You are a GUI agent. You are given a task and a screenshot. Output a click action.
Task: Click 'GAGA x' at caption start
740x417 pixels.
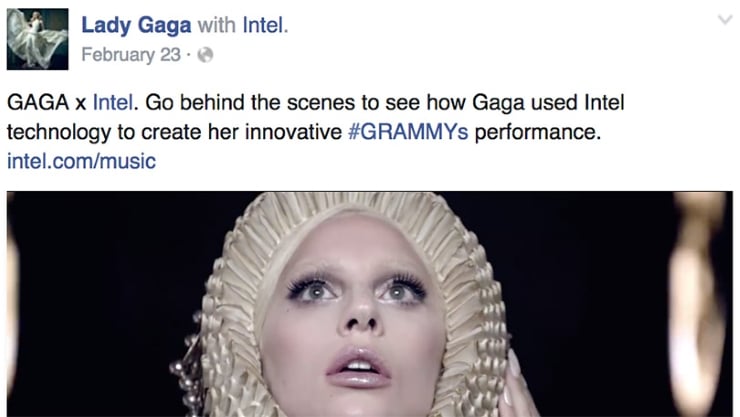click(46, 102)
